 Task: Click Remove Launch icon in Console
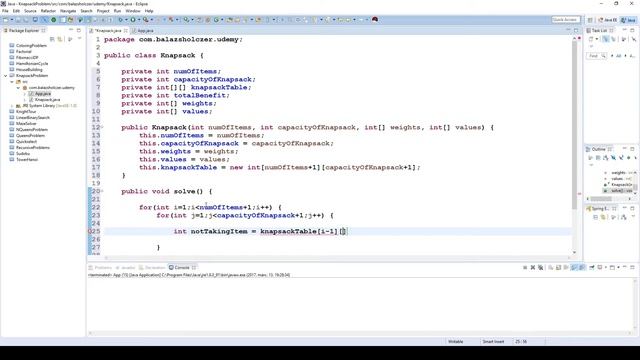pos(533,268)
